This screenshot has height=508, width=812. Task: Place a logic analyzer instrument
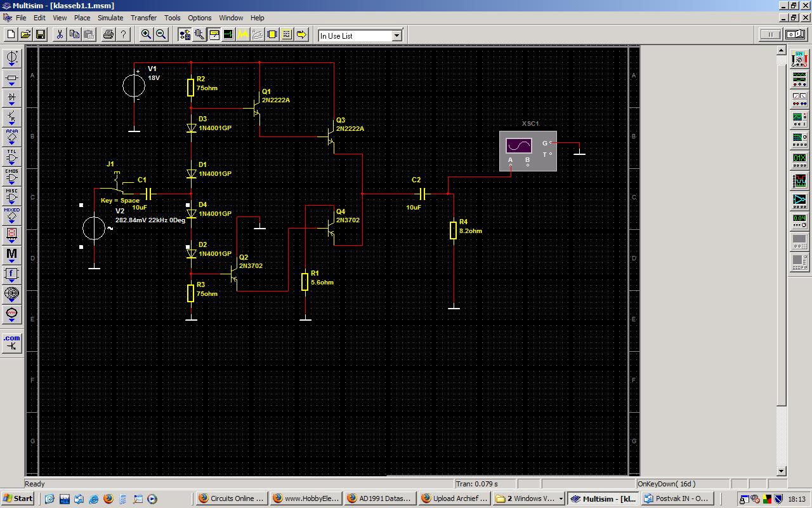click(x=799, y=180)
